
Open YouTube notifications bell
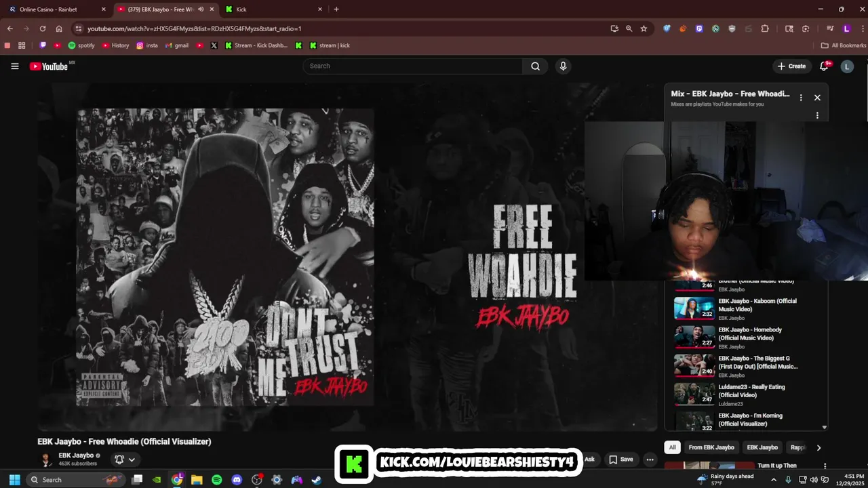click(825, 66)
